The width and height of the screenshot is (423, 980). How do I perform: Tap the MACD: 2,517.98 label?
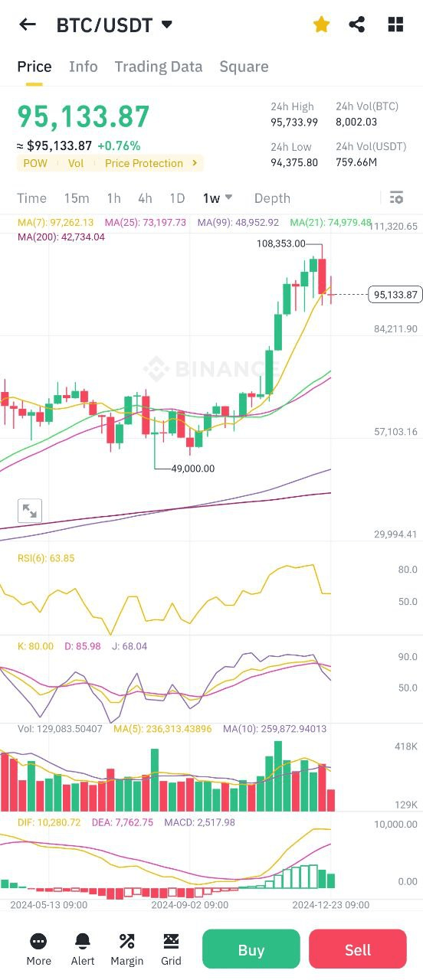tap(199, 822)
